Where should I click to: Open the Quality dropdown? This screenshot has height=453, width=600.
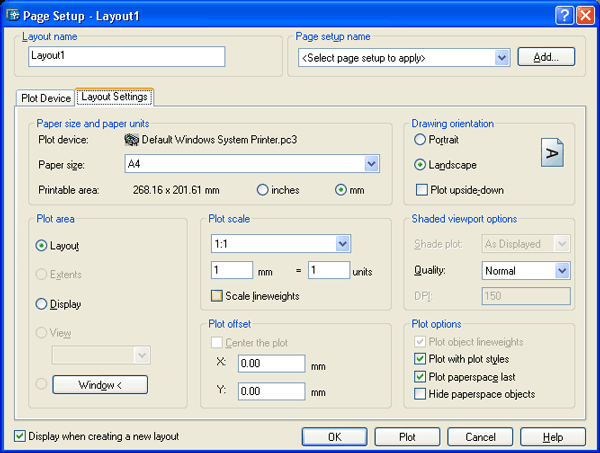coord(562,270)
